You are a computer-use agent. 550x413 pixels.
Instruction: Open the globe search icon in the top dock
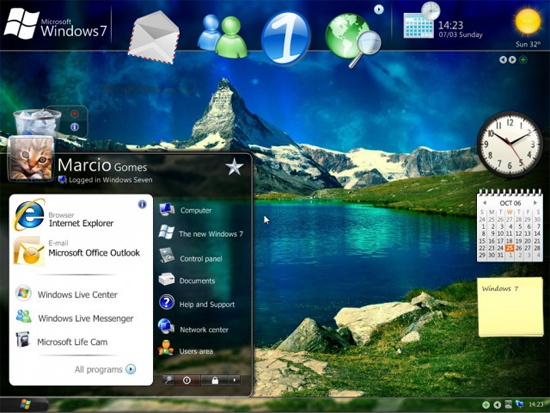353,40
